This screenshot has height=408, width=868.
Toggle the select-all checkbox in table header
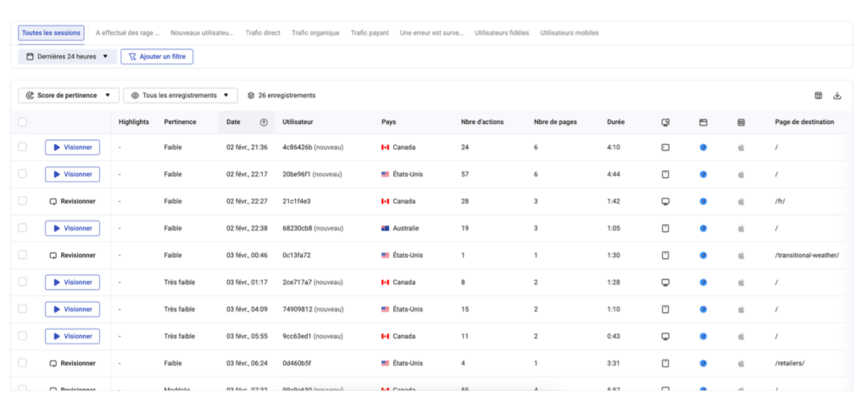click(22, 122)
